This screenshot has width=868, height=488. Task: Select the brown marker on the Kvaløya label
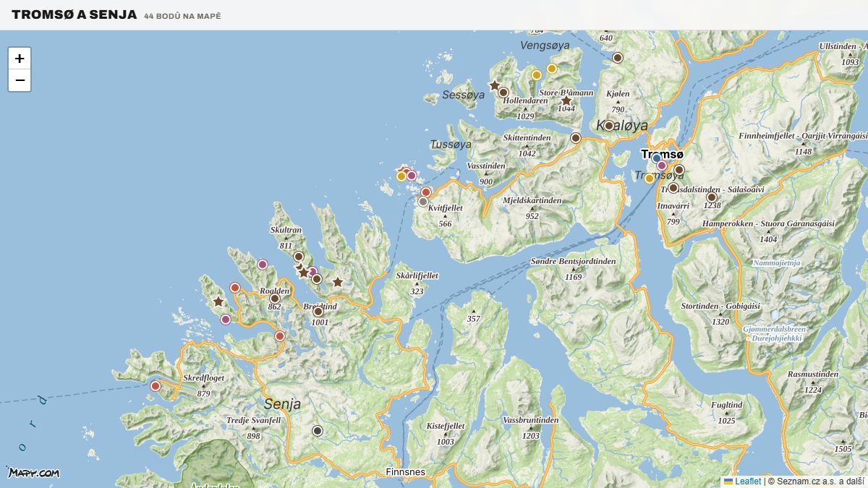pyautogui.click(x=609, y=125)
